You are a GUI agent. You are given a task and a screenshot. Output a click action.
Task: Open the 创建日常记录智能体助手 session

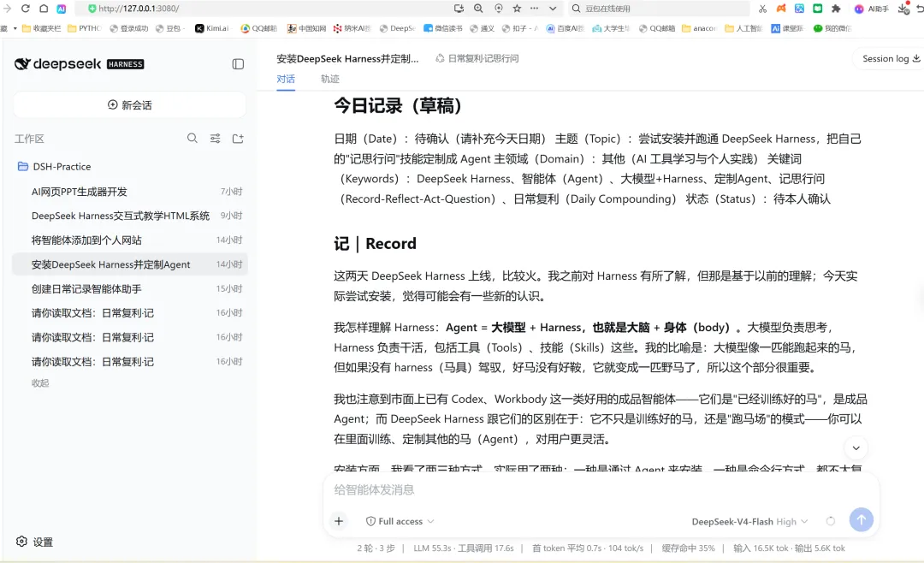(130, 289)
